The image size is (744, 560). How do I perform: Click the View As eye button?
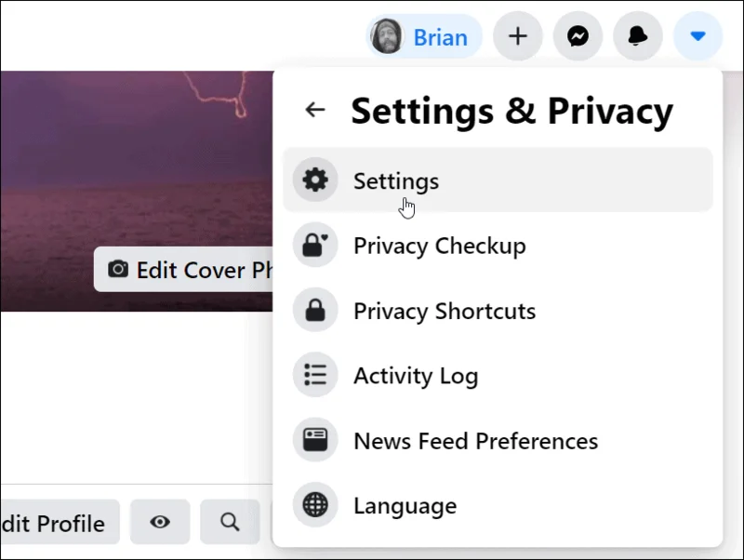(x=160, y=522)
